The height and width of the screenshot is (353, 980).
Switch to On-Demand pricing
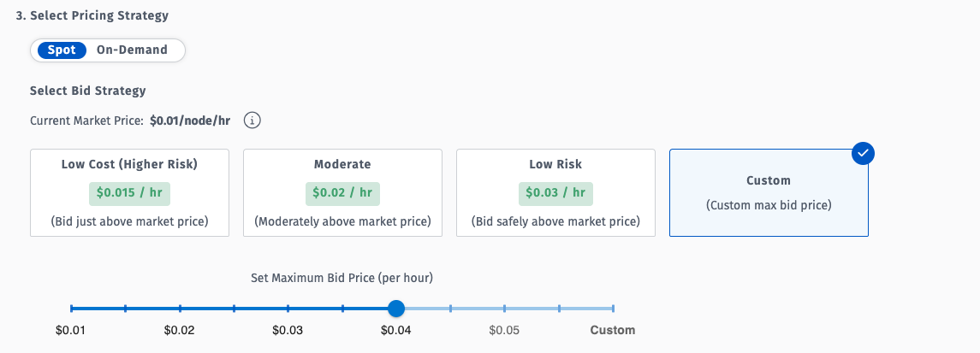click(132, 50)
